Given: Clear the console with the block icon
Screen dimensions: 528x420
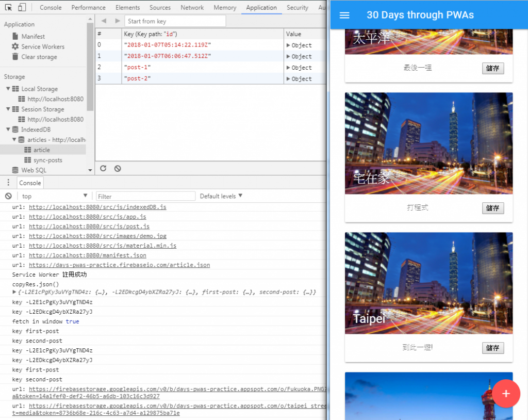Looking at the screenshot, I should click(8, 196).
